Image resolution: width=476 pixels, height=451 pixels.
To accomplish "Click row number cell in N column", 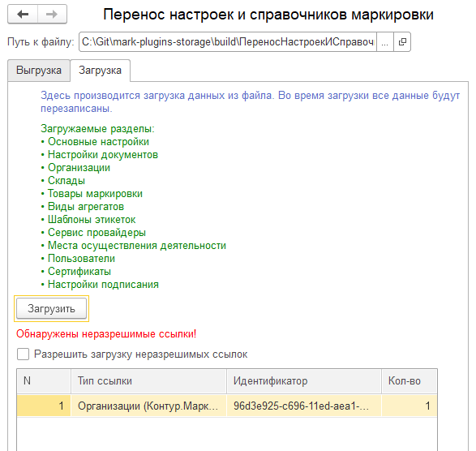I will click(x=44, y=406).
